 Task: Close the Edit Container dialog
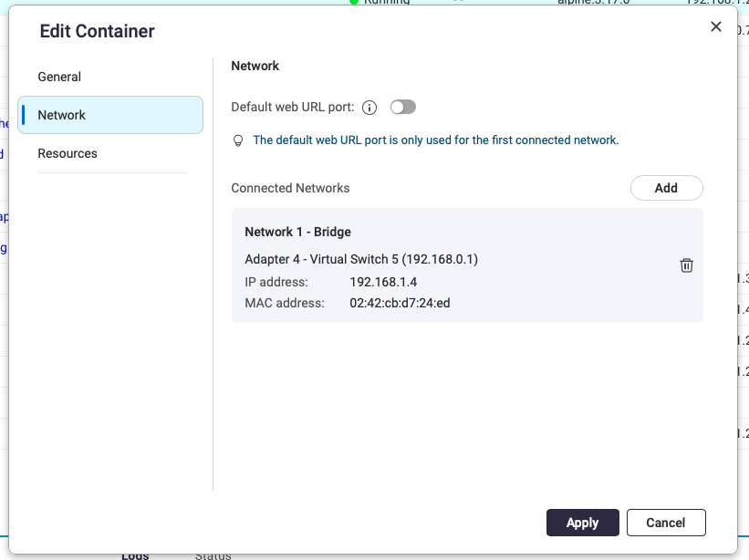coord(716,27)
